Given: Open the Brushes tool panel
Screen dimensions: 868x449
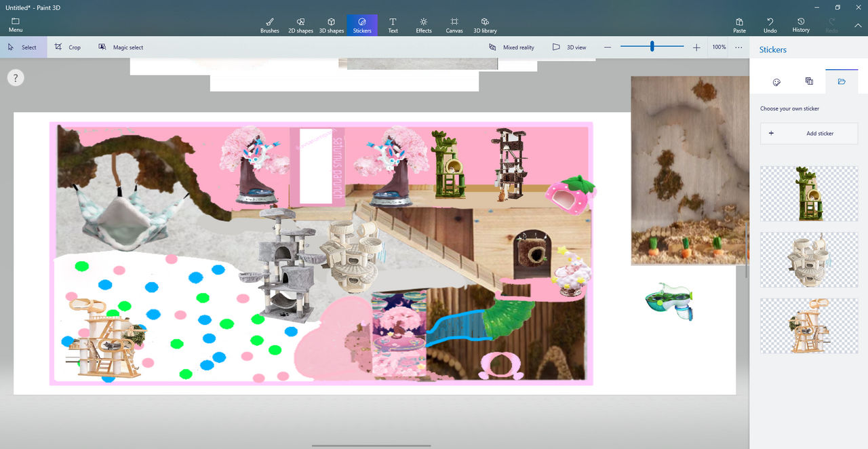Looking at the screenshot, I should [x=270, y=25].
